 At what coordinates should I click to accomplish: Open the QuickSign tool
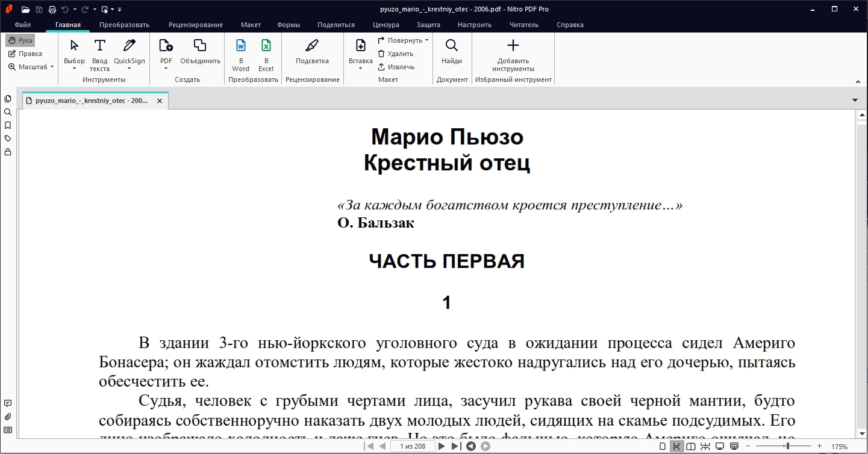click(x=130, y=51)
